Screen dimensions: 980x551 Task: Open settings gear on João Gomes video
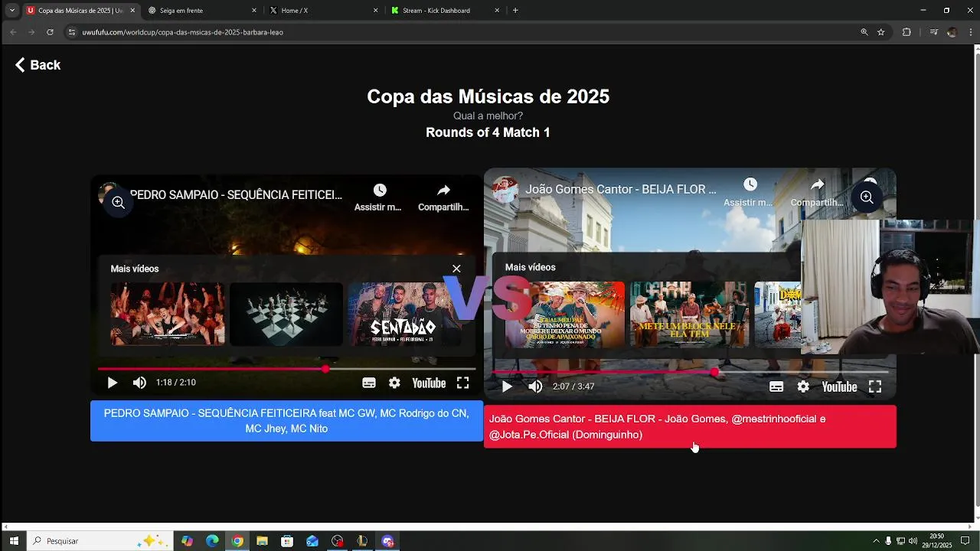point(803,386)
